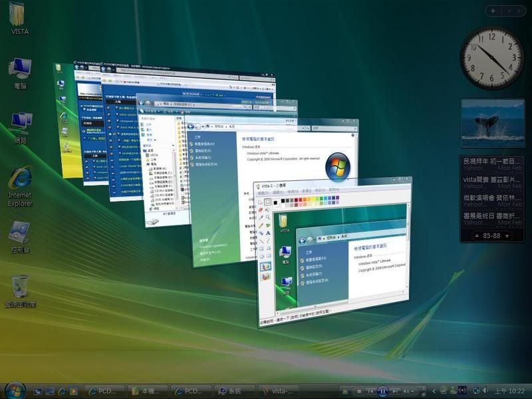This screenshot has height=399, width=532.
Task: Open the taskbar clock showing 上午 10:22
Action: (509, 391)
